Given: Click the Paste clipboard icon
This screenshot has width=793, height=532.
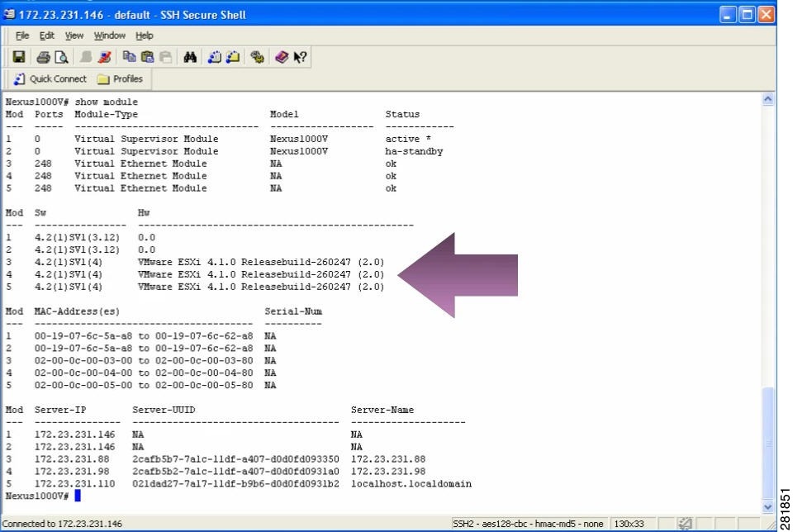Looking at the screenshot, I should [x=147, y=57].
